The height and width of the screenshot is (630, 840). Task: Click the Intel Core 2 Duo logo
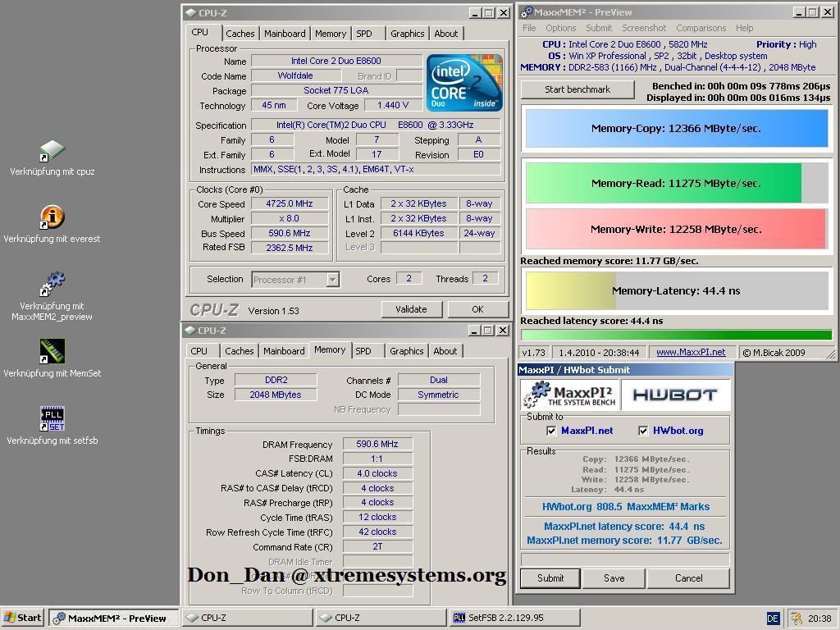464,83
